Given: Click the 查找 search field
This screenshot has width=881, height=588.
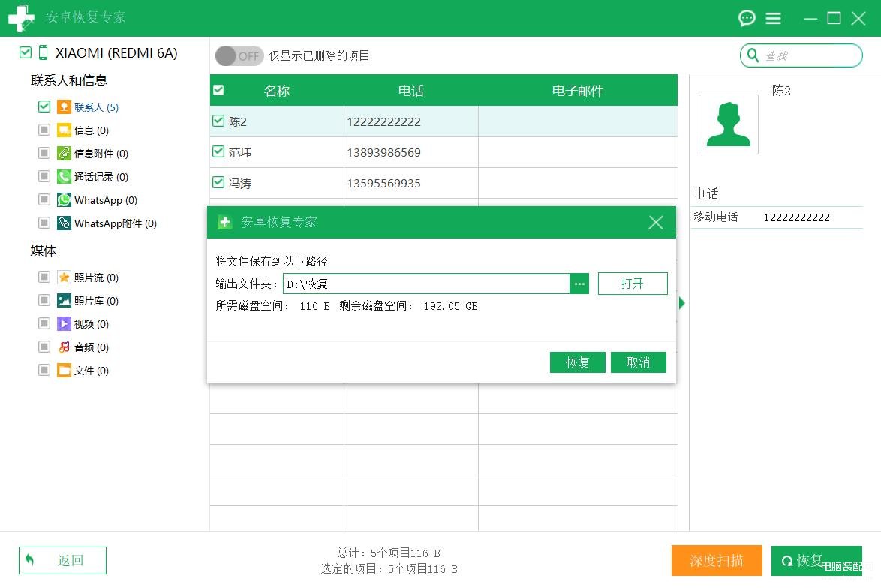Looking at the screenshot, I should (x=801, y=55).
